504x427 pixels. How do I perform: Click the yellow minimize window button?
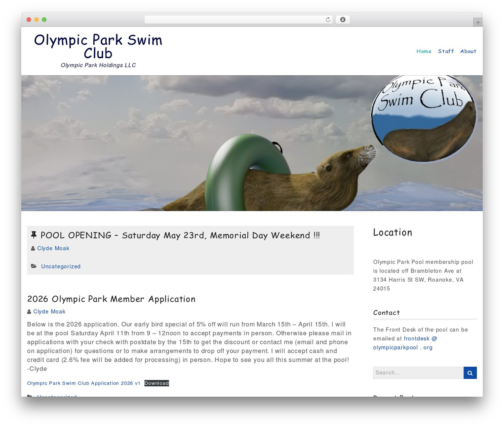(37, 20)
